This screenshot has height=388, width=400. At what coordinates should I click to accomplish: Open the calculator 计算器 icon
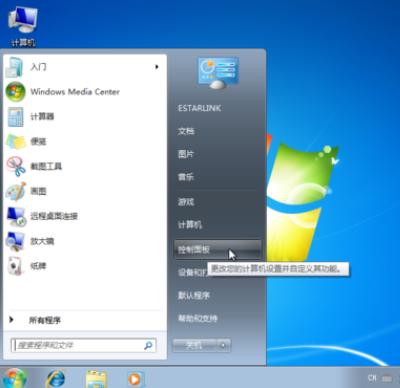point(15,117)
